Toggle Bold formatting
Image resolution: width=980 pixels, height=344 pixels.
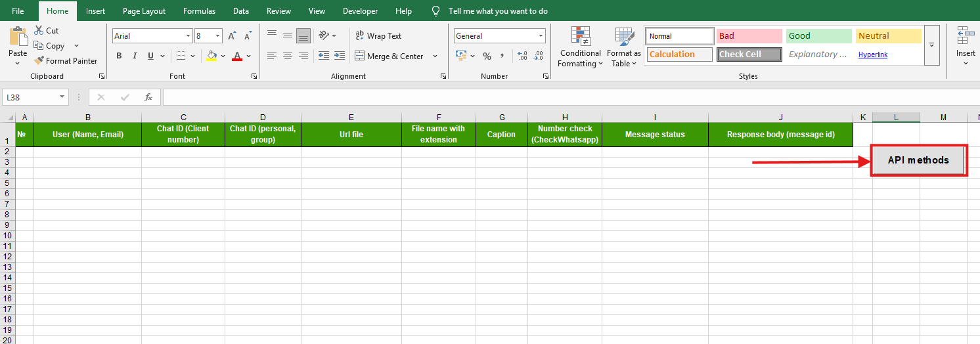tap(119, 56)
